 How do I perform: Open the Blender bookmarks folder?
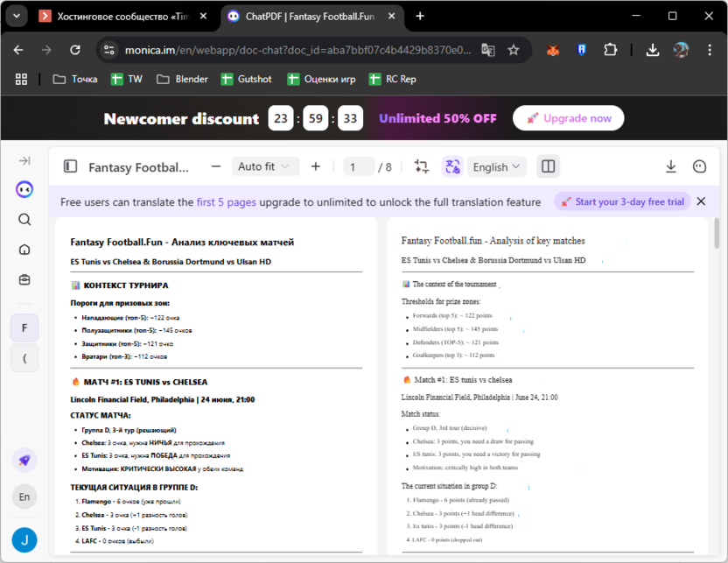[x=183, y=79]
